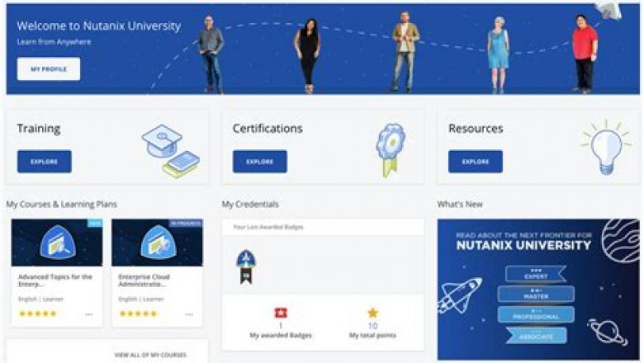Click View All of My Courses link
Image resolution: width=644 pixels, height=363 pixels.
(x=150, y=355)
